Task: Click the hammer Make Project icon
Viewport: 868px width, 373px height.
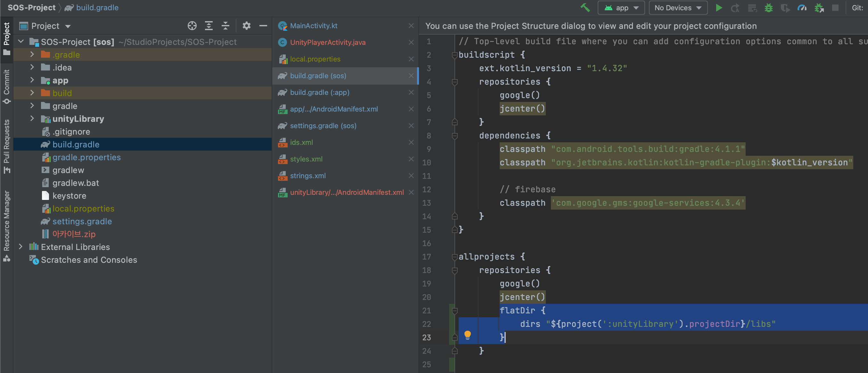Action: pyautogui.click(x=585, y=7)
